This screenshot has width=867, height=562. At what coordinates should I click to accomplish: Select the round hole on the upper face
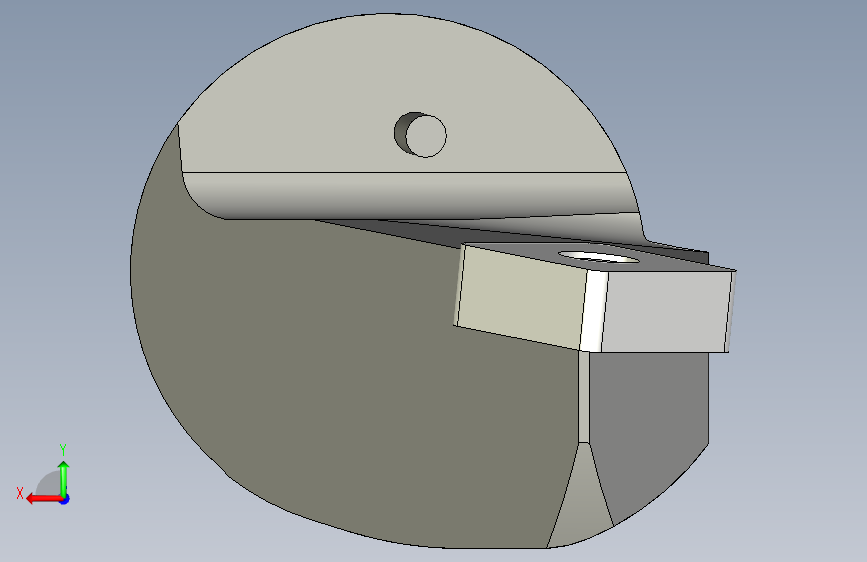(420, 135)
